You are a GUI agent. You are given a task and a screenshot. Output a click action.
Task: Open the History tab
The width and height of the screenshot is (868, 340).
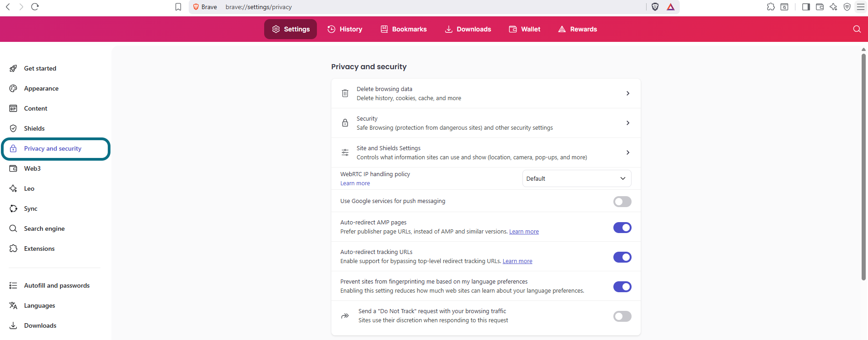click(345, 29)
